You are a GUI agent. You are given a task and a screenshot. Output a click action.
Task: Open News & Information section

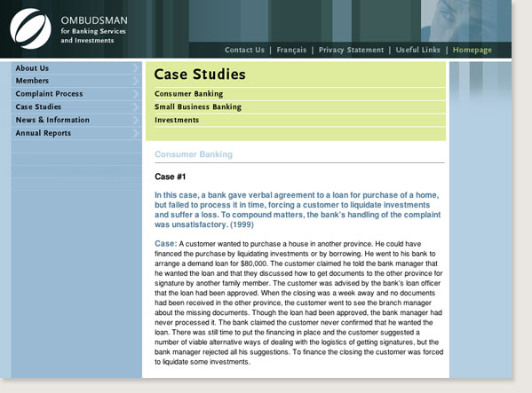coord(52,120)
